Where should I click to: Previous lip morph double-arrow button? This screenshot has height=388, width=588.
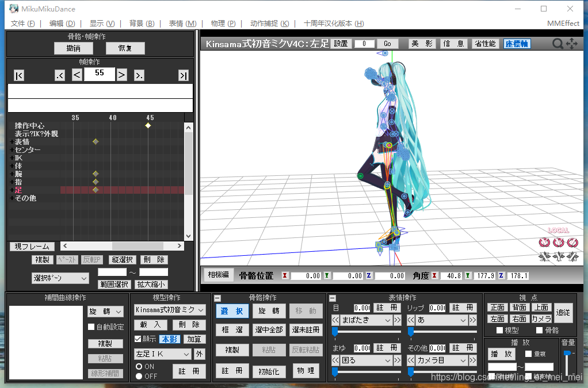(x=411, y=320)
